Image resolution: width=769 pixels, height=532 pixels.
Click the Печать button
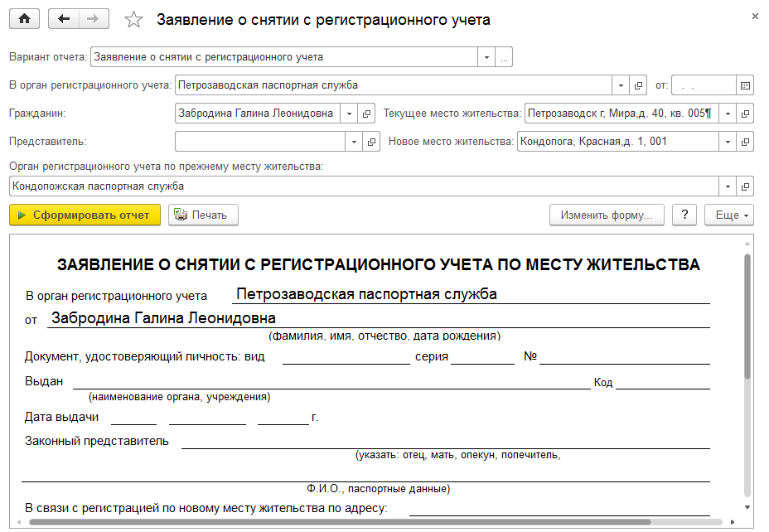pos(203,215)
